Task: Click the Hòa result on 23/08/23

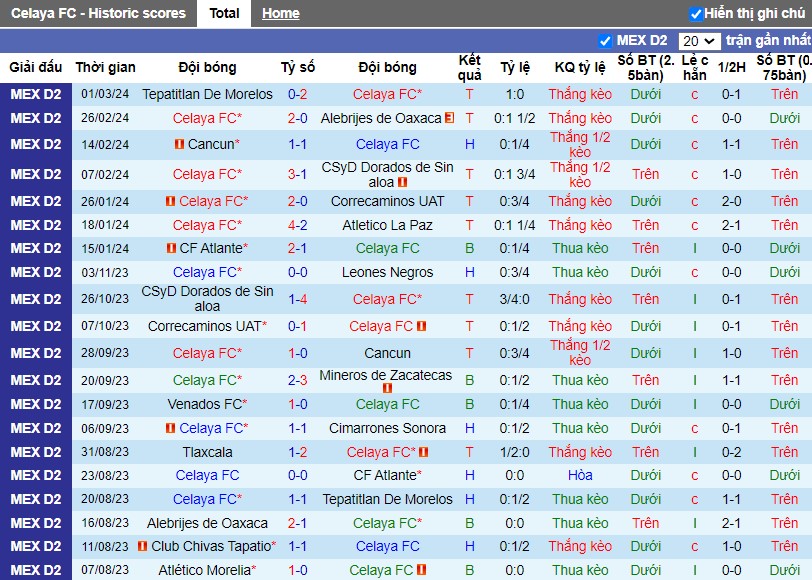Action: point(580,475)
